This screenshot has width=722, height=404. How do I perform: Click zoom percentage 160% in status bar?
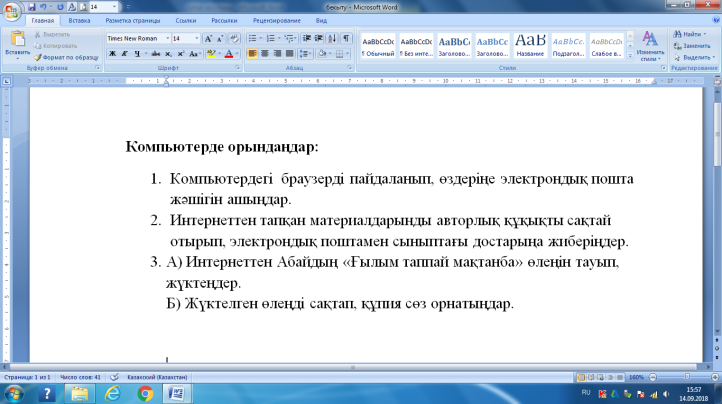click(x=636, y=377)
